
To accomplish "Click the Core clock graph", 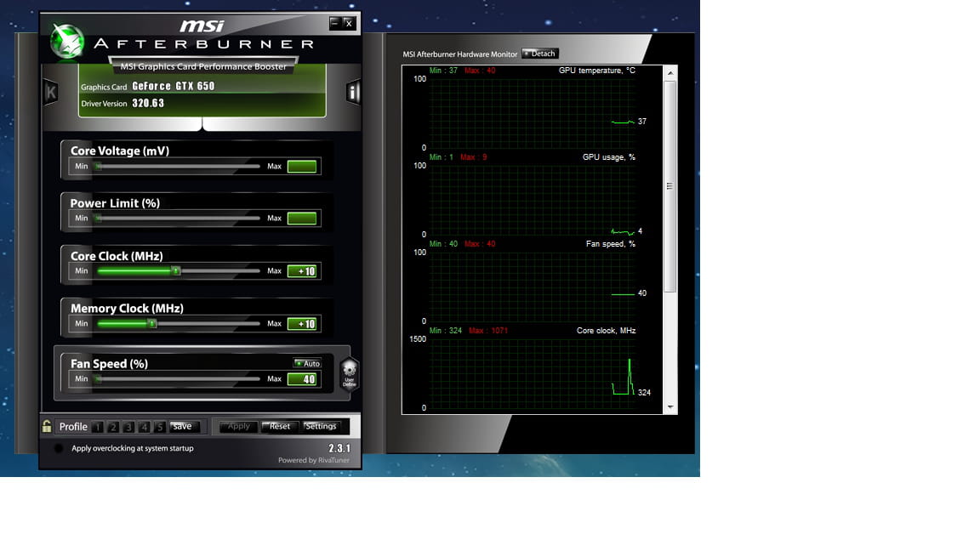I will (x=533, y=374).
